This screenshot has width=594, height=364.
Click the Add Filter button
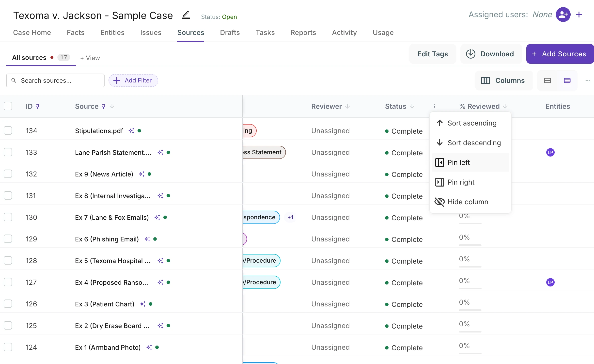click(x=133, y=80)
